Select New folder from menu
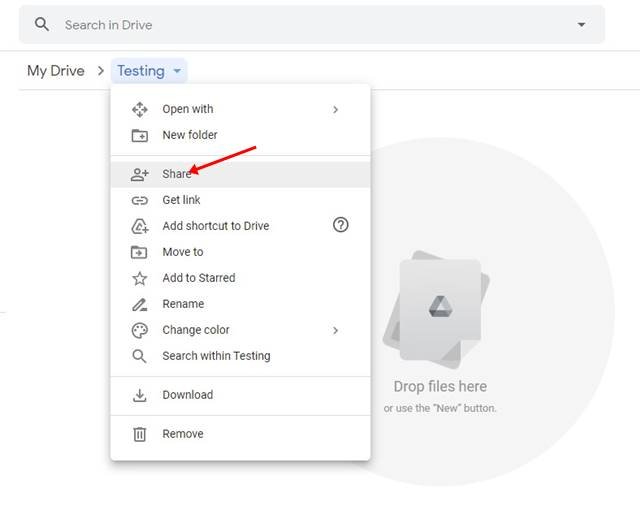 [x=240, y=135]
